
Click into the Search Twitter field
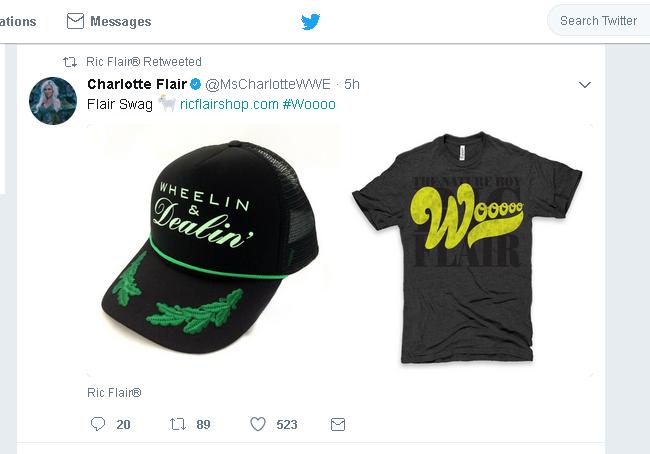(599, 21)
